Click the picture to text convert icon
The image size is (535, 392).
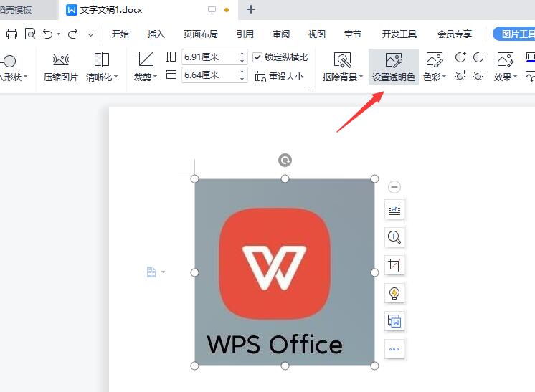pos(394,321)
